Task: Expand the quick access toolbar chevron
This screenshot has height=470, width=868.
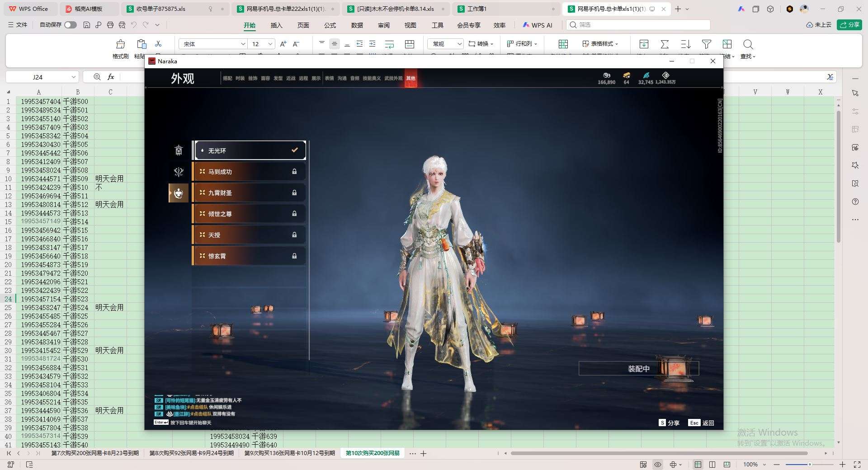Action: (157, 25)
